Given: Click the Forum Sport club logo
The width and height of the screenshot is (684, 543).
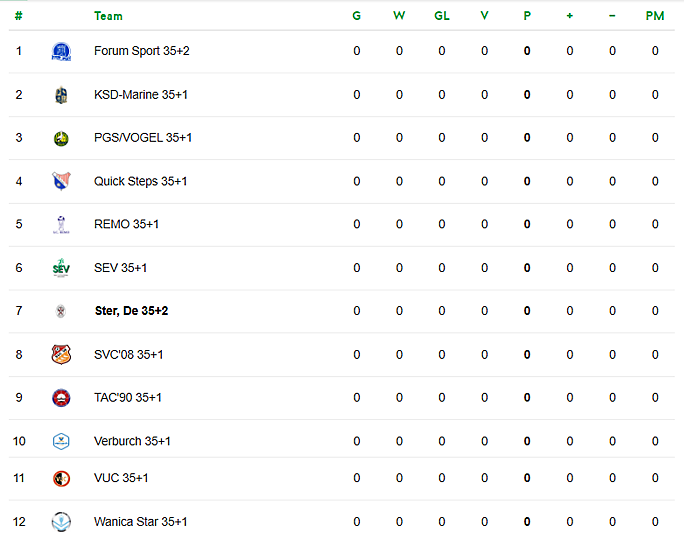Looking at the screenshot, I should [61, 51].
